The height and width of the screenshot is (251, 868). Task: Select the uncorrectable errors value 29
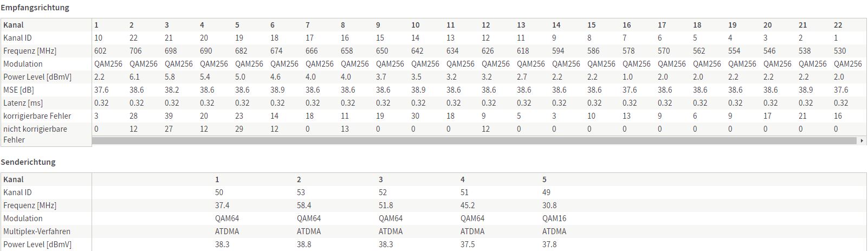(x=239, y=129)
